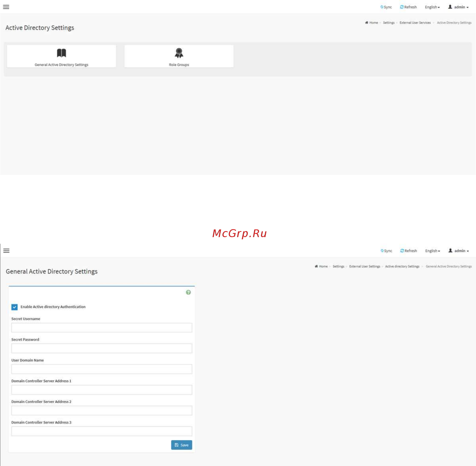Image resolution: width=476 pixels, height=466 pixels.
Task: Open English language dropdown in top header
Action: click(x=432, y=7)
